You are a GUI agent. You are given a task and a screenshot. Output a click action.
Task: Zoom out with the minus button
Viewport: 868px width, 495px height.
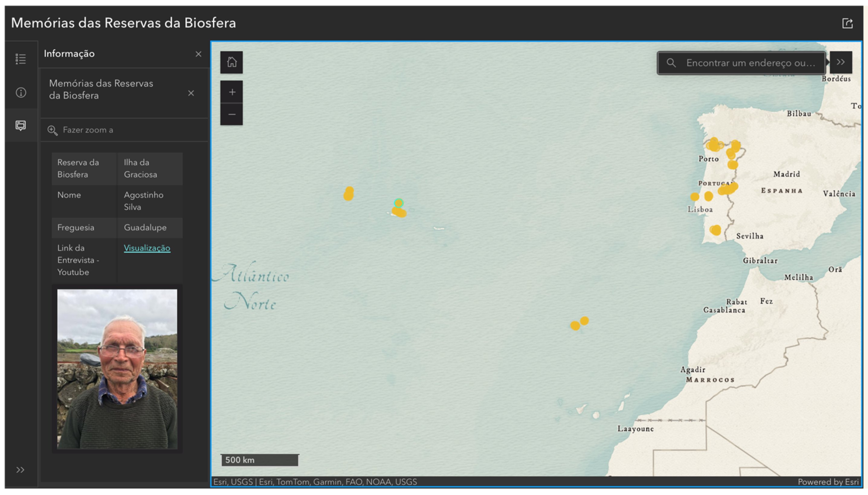[232, 115]
